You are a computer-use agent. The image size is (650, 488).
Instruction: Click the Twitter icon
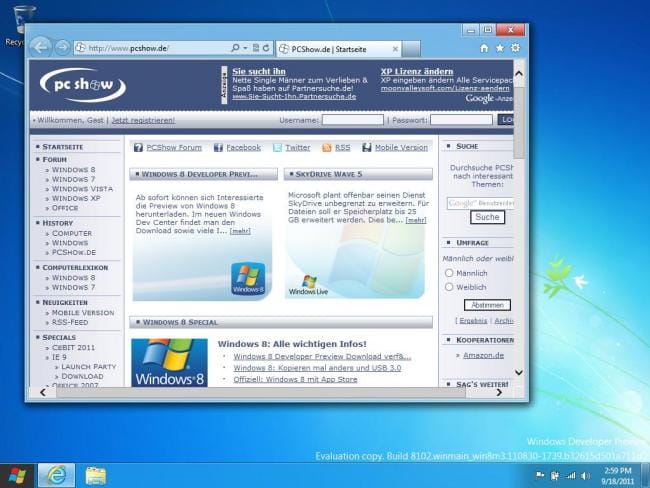(x=277, y=148)
